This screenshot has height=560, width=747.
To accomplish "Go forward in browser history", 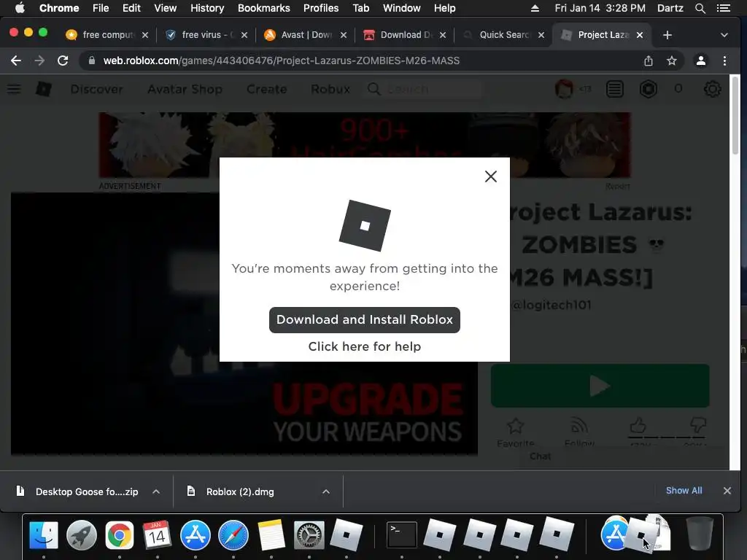I will point(39,61).
